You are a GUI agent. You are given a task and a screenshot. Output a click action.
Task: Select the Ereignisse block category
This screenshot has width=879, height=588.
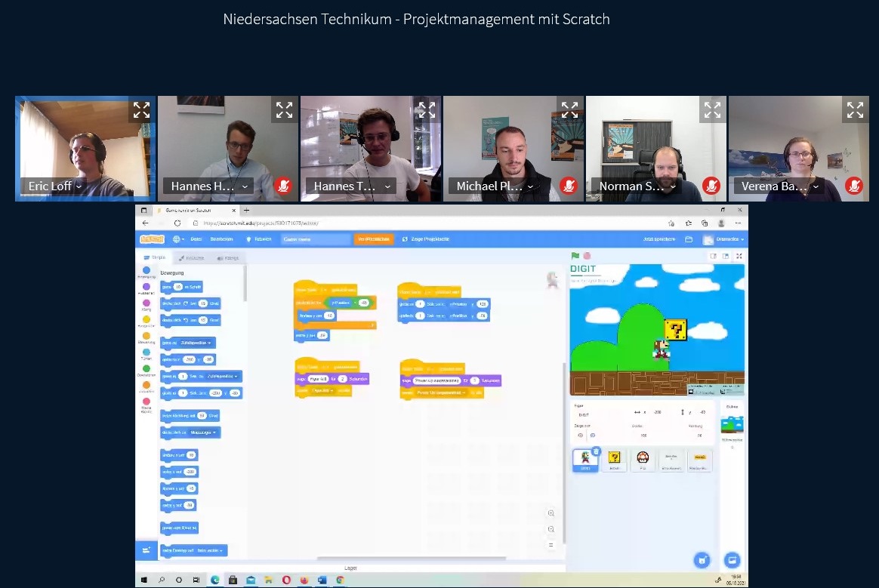pyautogui.click(x=146, y=322)
